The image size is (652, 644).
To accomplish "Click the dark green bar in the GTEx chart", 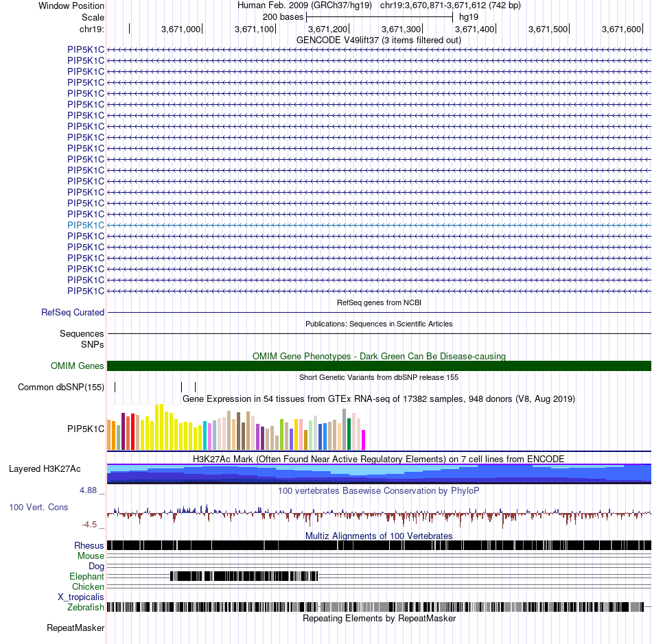I will tap(349, 434).
